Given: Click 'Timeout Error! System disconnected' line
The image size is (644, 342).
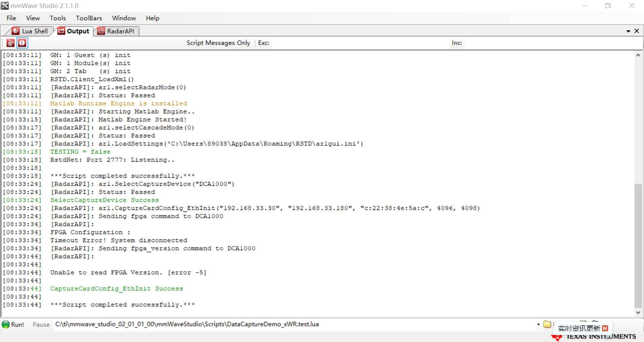Looking at the screenshot, I should [119, 240].
